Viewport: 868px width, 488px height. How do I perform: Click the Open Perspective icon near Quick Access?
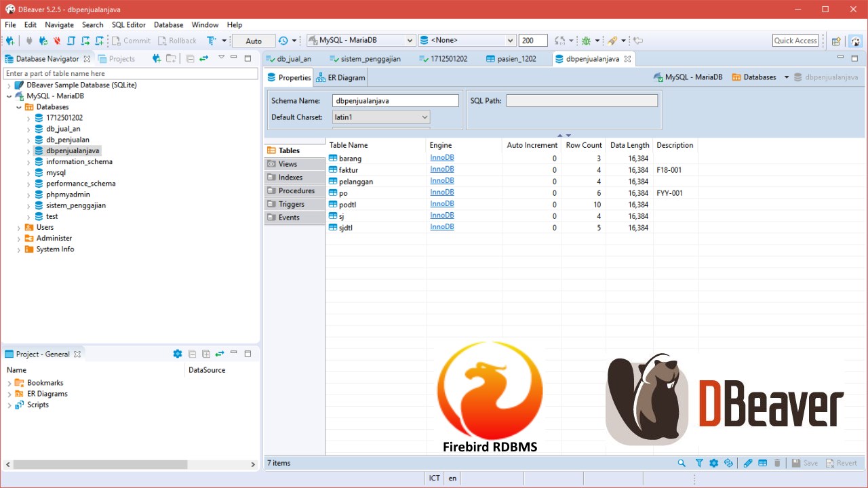point(836,41)
